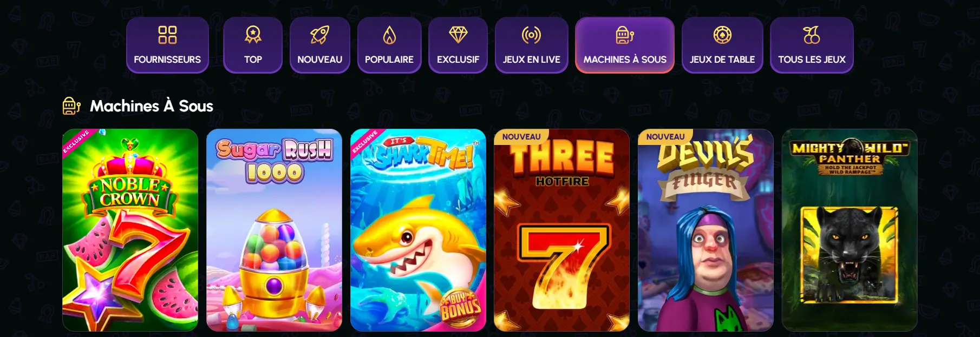Click the Fournisseurs grid icon
The height and width of the screenshot is (337, 980).
pyautogui.click(x=167, y=35)
